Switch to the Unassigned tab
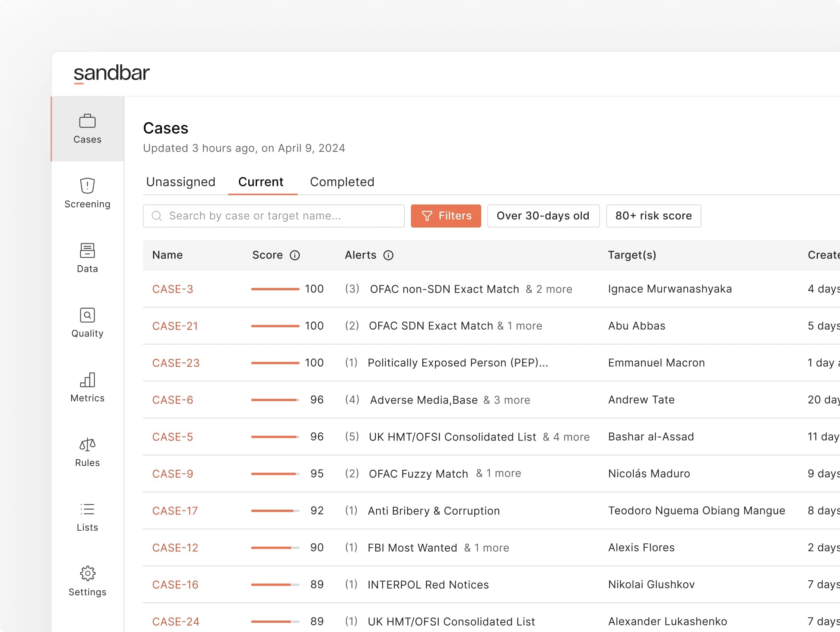Viewport: 840px width, 632px height. (181, 182)
